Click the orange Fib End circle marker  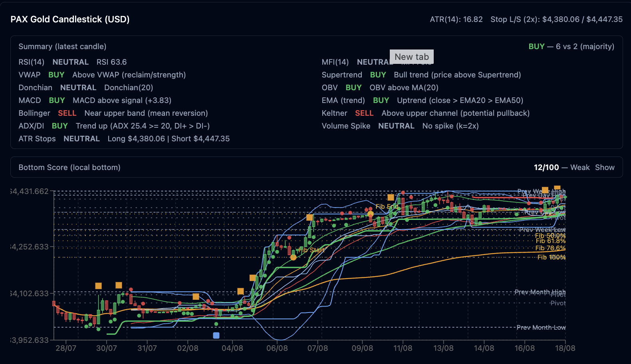[x=371, y=214]
